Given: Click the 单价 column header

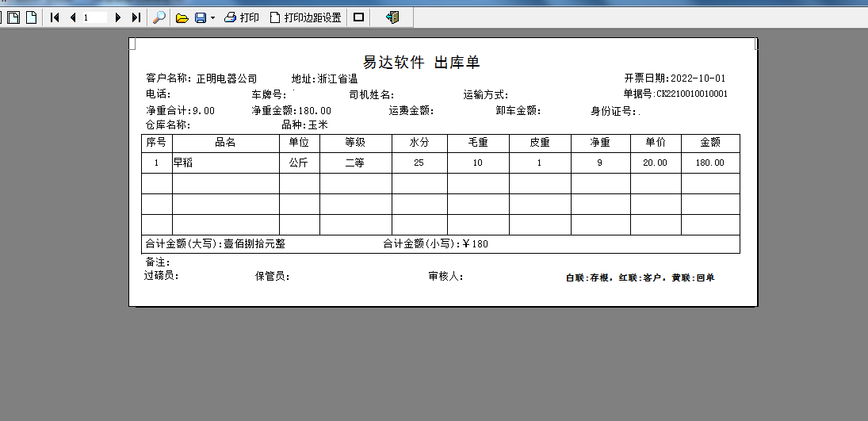Looking at the screenshot, I should 656,143.
